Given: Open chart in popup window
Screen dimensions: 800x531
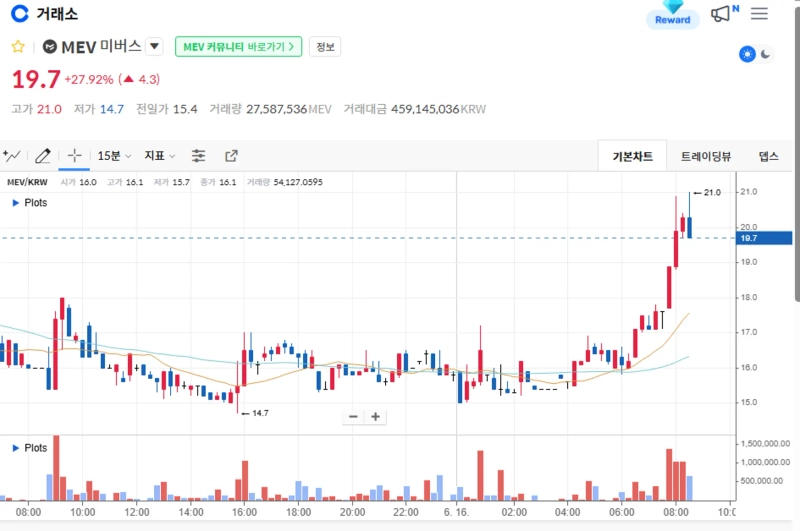Looking at the screenshot, I should coord(232,155).
